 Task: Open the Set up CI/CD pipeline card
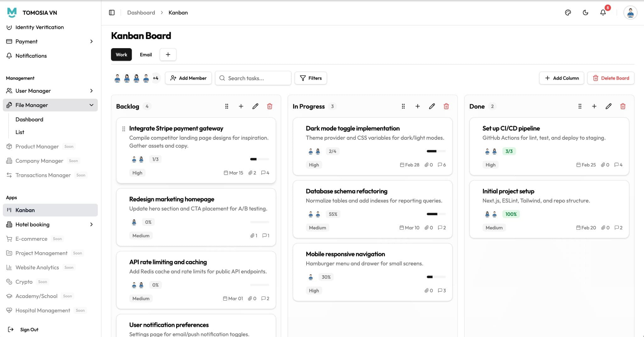point(549,146)
